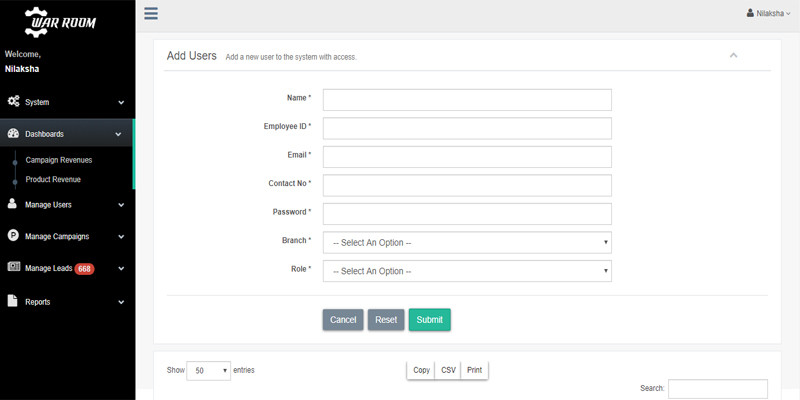Screen dimensions: 800x400
Task: Expand the System menu chevron
Action: point(121,103)
